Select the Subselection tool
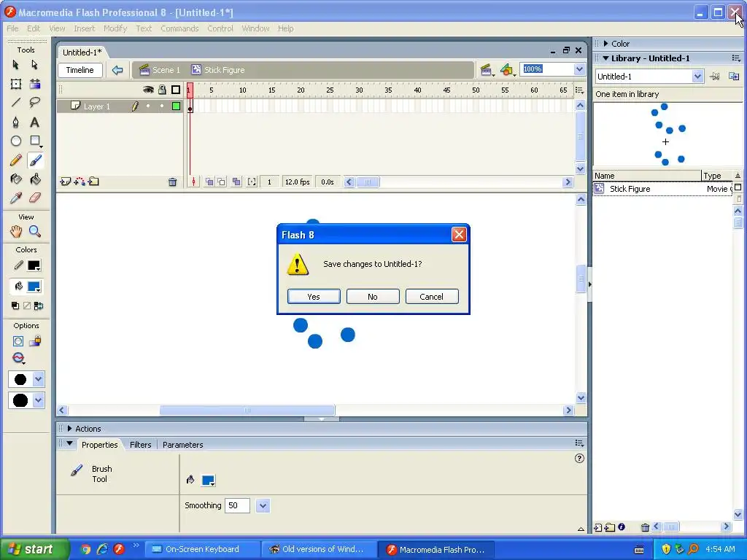Viewport: 747px width, 560px height. (x=34, y=65)
